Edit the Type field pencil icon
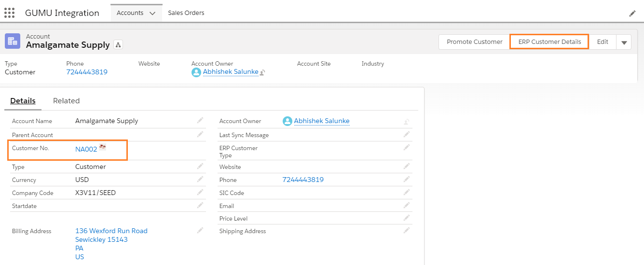The width and height of the screenshot is (644, 265). [200, 166]
